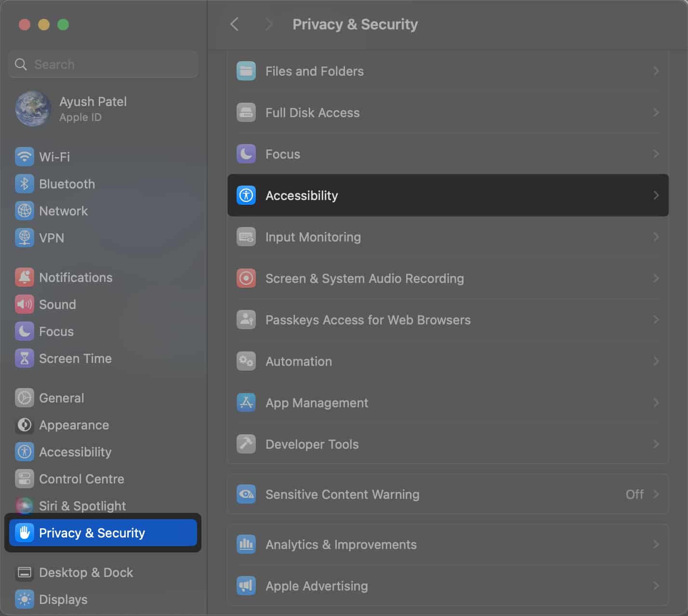This screenshot has width=688, height=616.
Task: Click the Ayush Patel profile picture
Action: pyautogui.click(x=33, y=108)
